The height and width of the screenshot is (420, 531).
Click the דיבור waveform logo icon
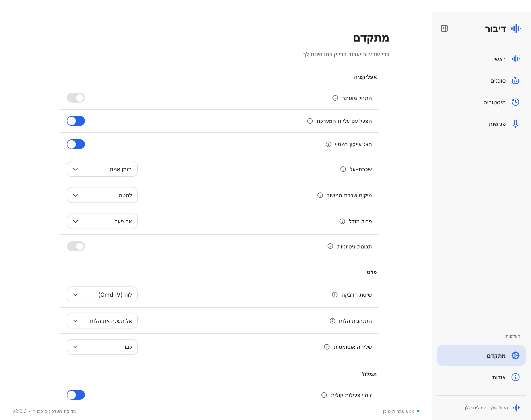pyautogui.click(x=516, y=29)
